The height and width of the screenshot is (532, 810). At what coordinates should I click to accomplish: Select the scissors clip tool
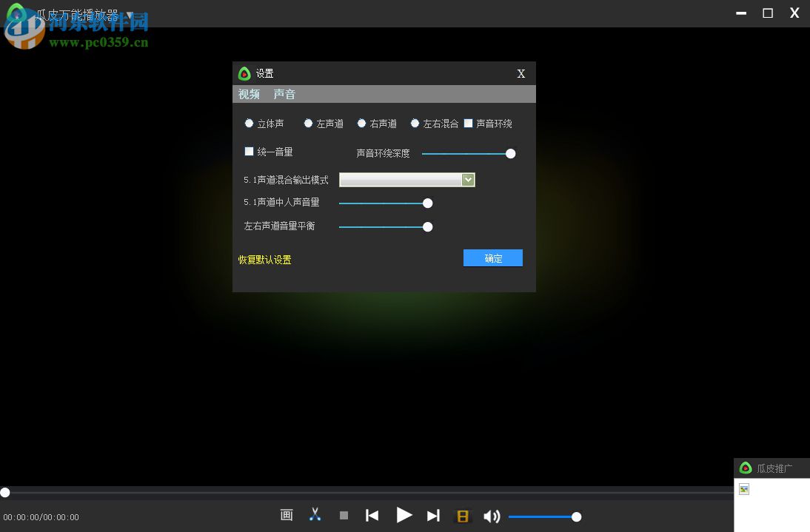pos(315,514)
